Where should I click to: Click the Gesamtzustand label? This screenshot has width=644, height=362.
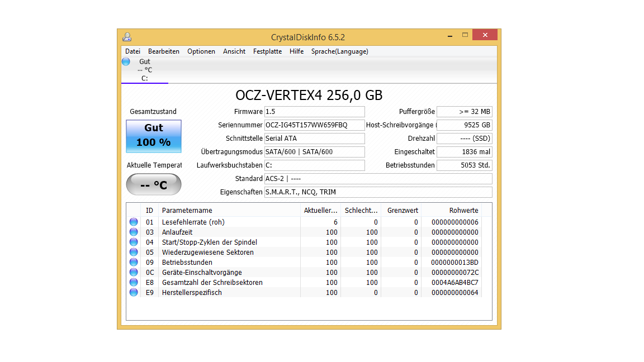tap(153, 112)
